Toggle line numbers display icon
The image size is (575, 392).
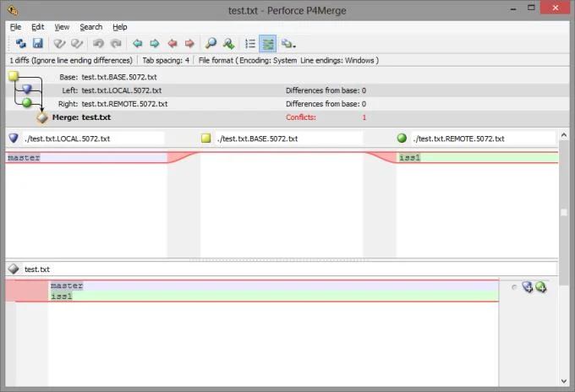250,44
